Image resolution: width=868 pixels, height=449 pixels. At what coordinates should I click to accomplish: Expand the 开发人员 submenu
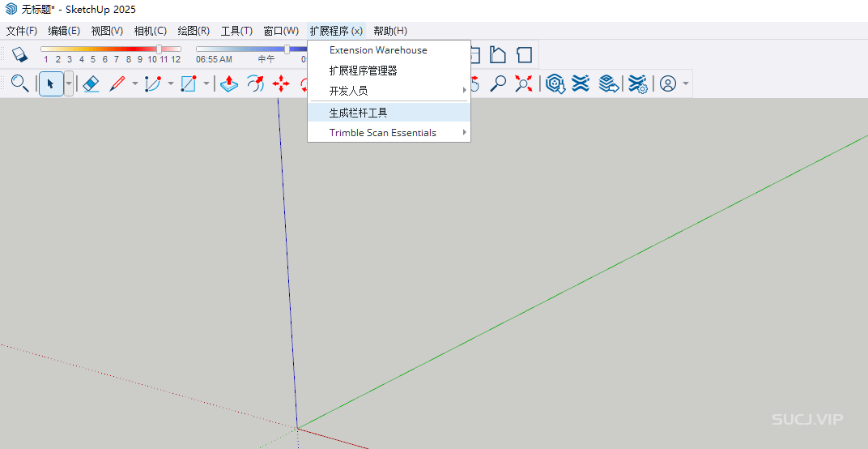click(x=389, y=91)
